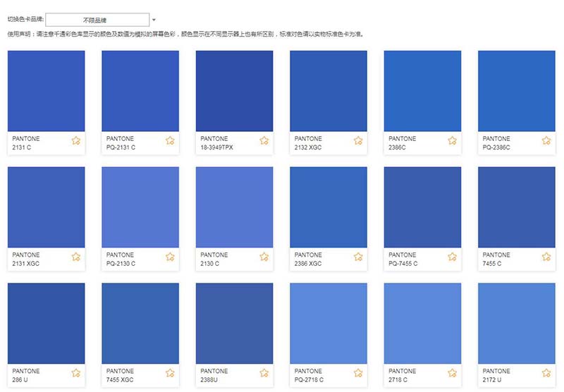Star the PANTONE 2132 XGC color
This screenshot has height=392, width=564.
[x=358, y=140]
